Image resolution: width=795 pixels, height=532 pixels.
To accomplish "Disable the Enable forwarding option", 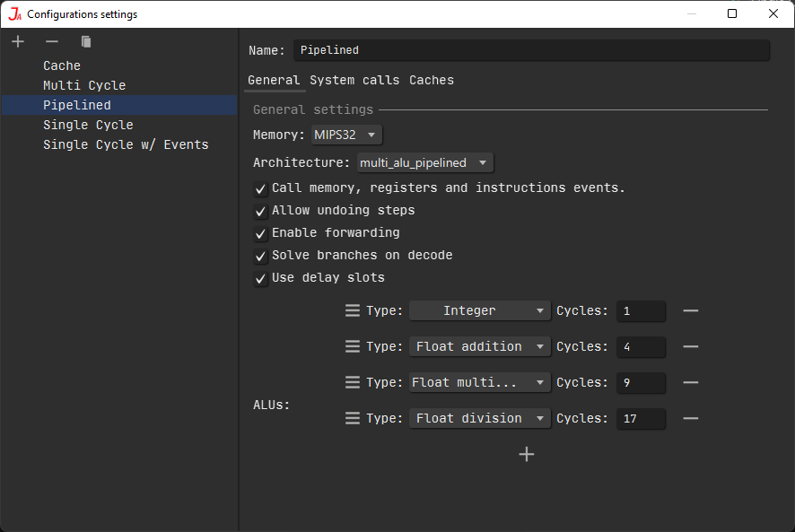I will click(260, 232).
